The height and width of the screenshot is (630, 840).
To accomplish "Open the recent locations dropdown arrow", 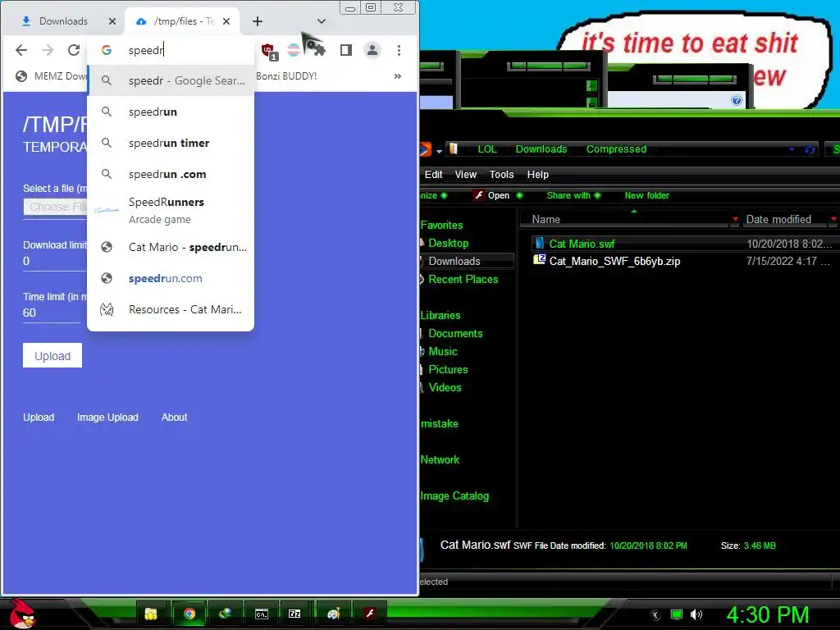I will point(440,151).
